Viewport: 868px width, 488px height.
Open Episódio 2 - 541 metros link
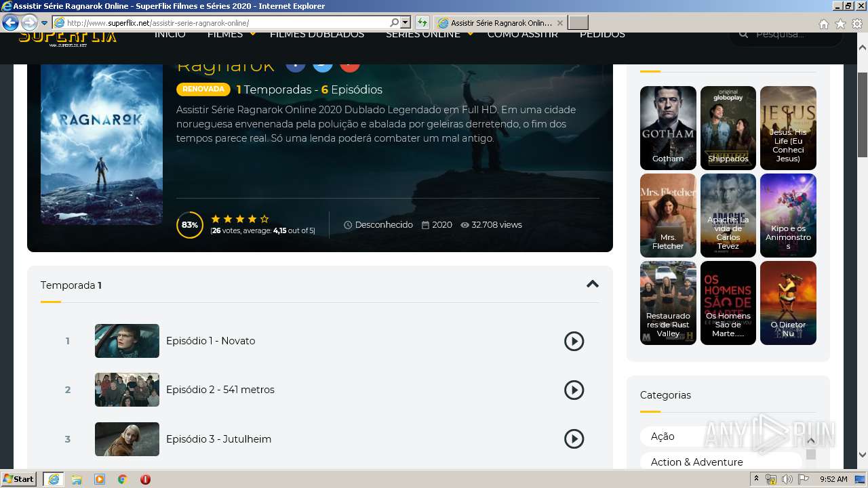[x=220, y=390]
